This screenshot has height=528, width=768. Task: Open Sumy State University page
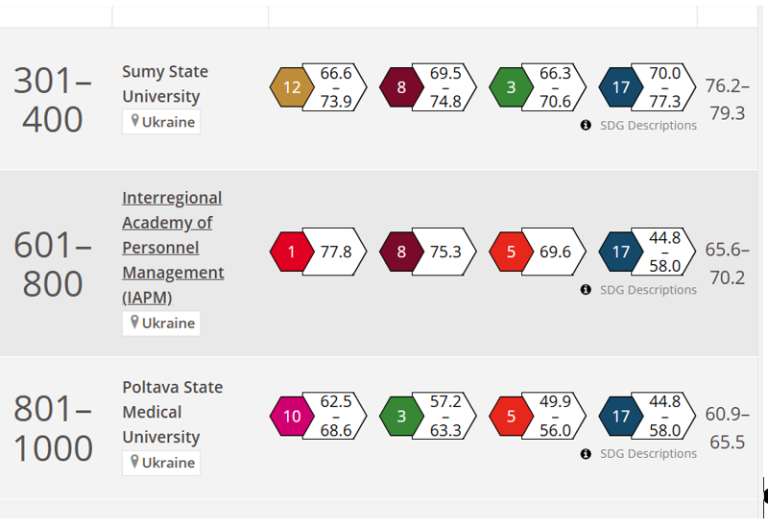(x=165, y=84)
